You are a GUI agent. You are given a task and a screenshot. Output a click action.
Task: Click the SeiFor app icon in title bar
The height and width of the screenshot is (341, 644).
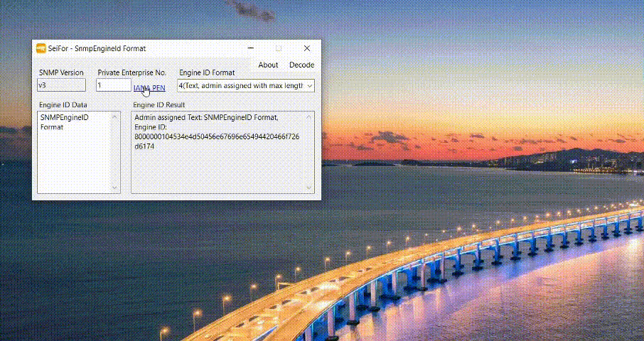coord(41,48)
